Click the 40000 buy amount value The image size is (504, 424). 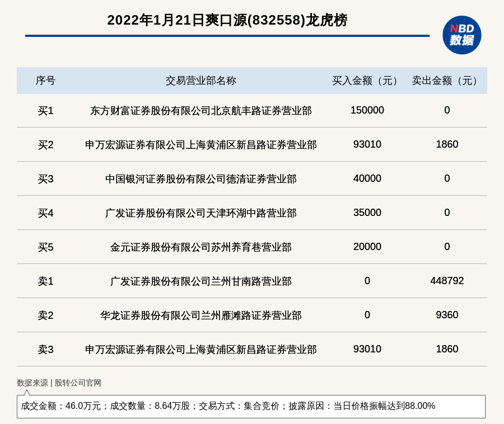point(367,178)
